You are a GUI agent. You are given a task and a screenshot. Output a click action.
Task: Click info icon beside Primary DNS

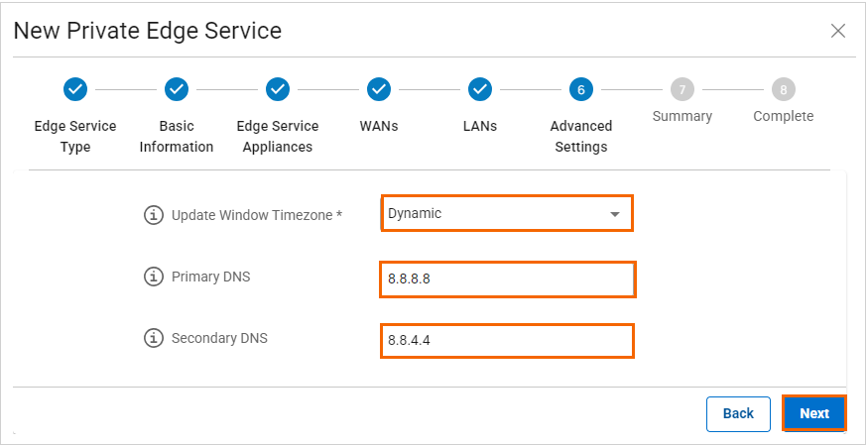[x=154, y=278]
